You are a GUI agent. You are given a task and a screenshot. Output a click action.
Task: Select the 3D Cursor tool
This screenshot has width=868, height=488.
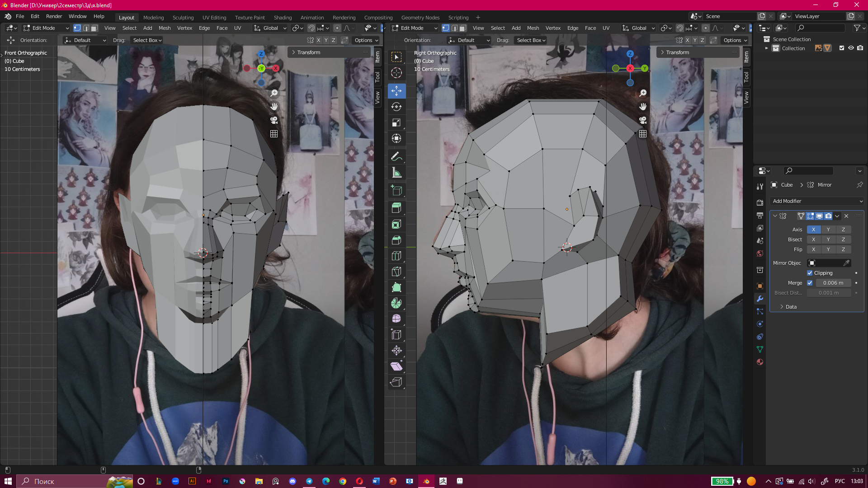point(396,73)
